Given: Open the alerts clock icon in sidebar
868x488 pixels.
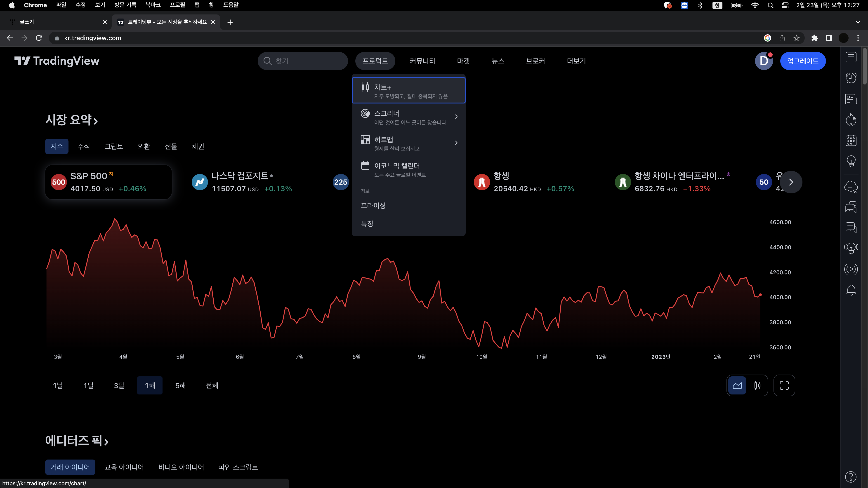Looking at the screenshot, I should pyautogui.click(x=851, y=78).
